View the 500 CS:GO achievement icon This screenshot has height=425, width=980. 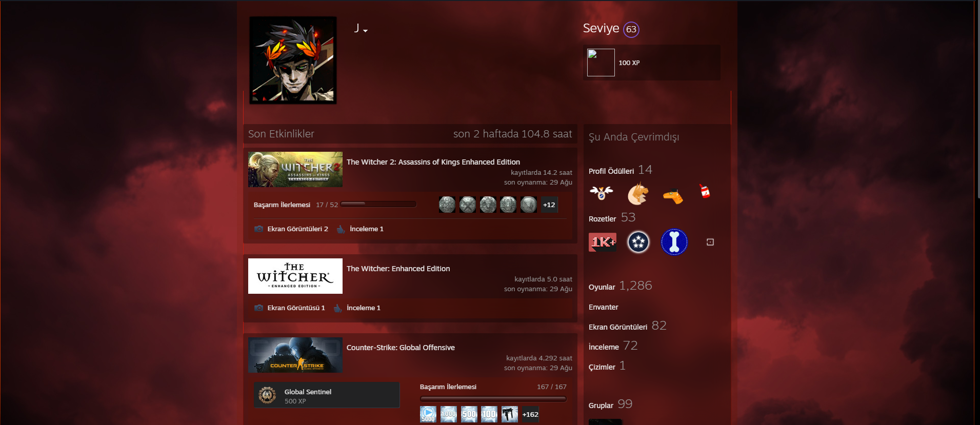click(469, 414)
